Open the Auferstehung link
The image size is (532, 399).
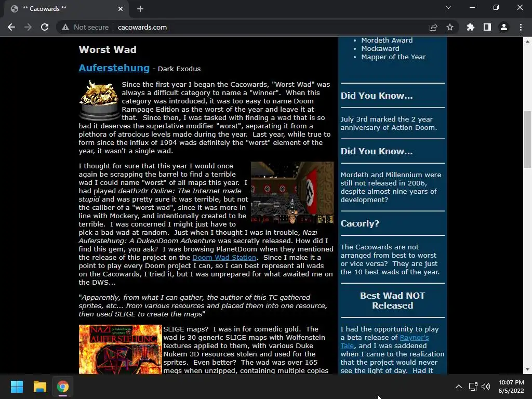(x=114, y=68)
